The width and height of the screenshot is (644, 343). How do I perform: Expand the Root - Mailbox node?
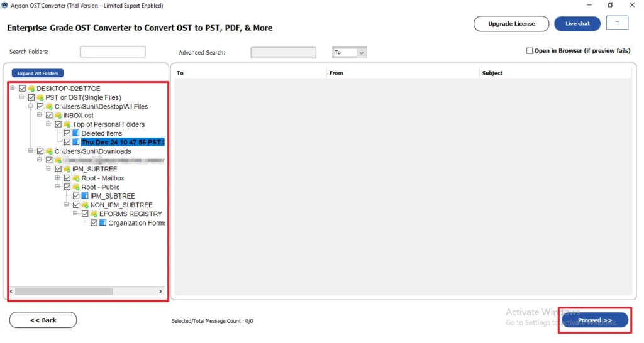(58, 178)
